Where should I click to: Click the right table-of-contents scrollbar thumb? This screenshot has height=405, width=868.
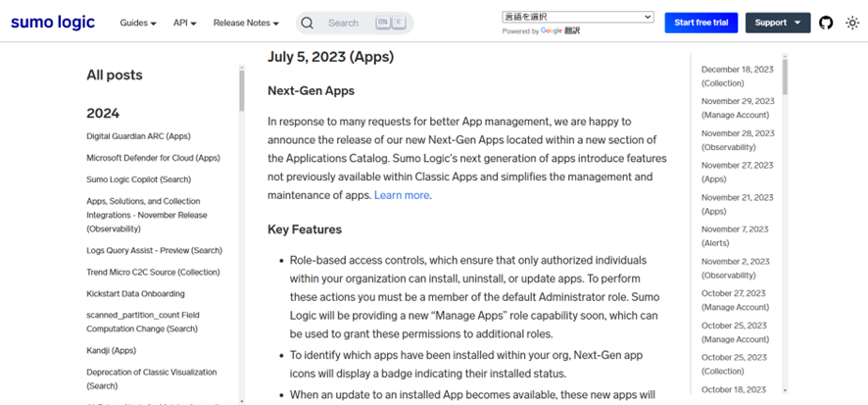coord(785,76)
